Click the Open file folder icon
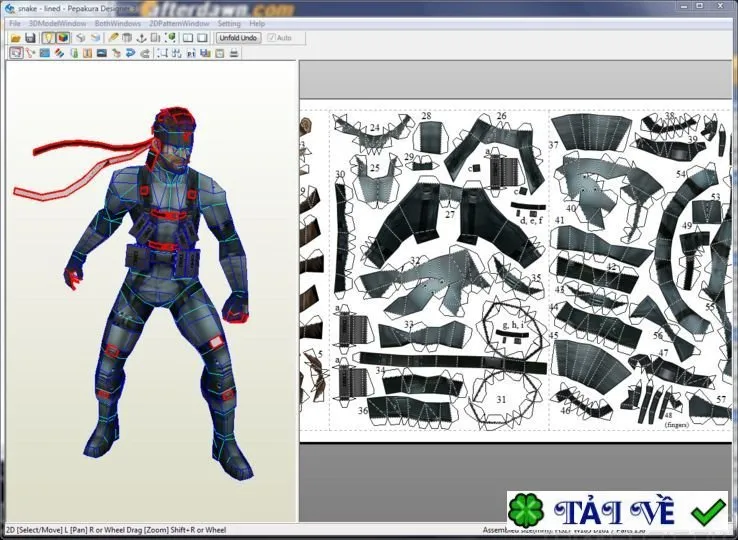 [16, 38]
